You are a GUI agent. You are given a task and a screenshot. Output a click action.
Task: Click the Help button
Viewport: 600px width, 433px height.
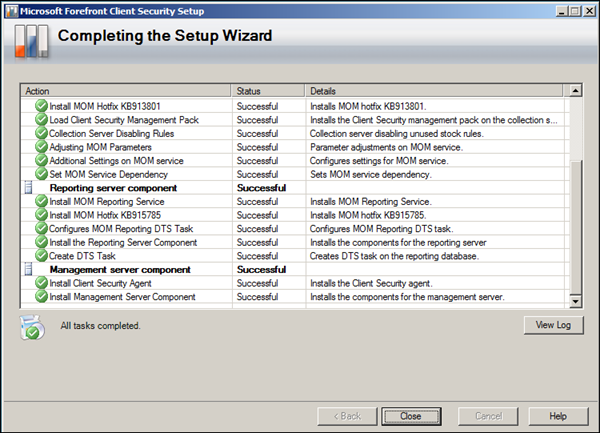(558, 416)
